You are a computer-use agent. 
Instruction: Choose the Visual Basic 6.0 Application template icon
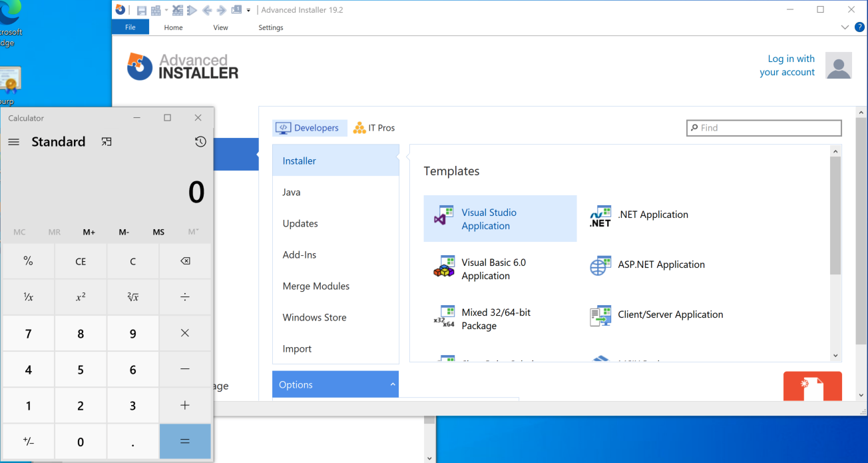click(443, 266)
